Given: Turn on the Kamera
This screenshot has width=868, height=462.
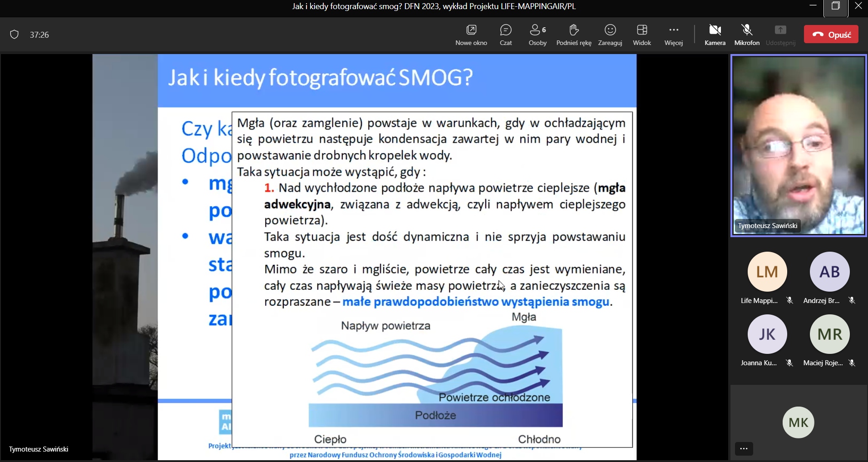Looking at the screenshot, I should [715, 35].
